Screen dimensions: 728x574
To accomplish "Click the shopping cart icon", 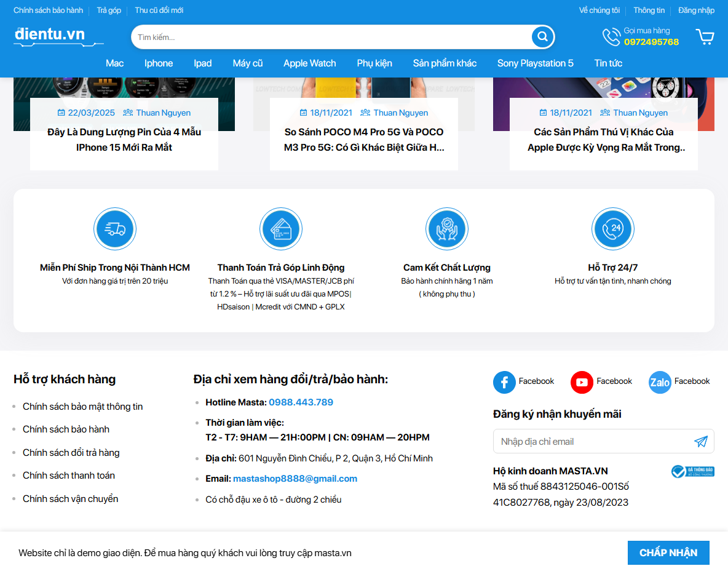I will point(705,36).
